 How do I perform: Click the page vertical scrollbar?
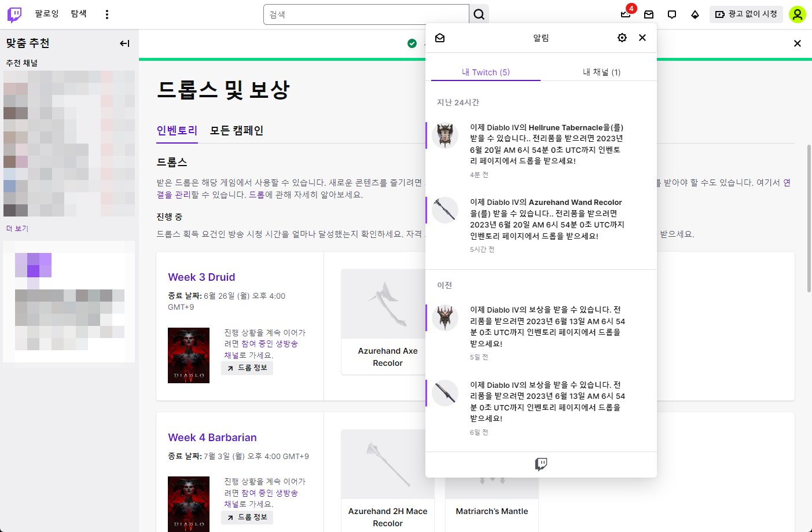coord(809,217)
